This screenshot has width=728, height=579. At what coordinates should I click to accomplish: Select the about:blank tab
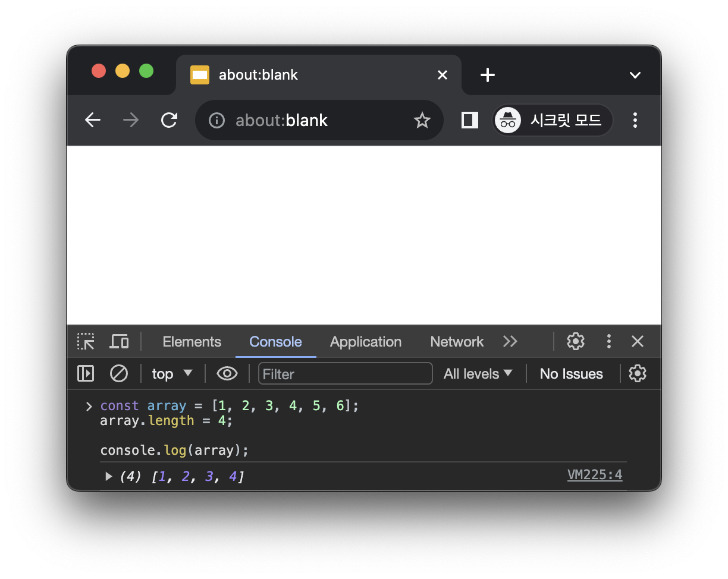click(x=319, y=75)
